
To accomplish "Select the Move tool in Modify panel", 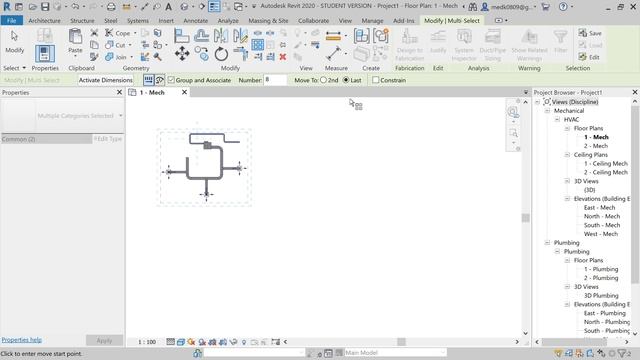I will point(182,53).
